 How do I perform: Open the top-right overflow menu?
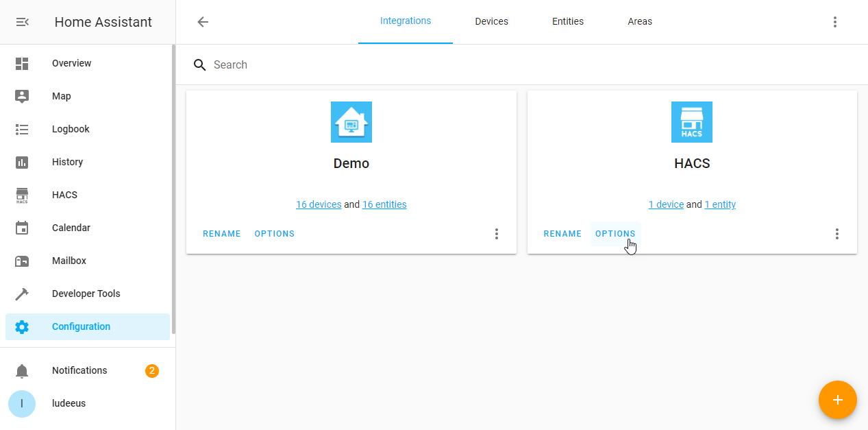pos(835,22)
